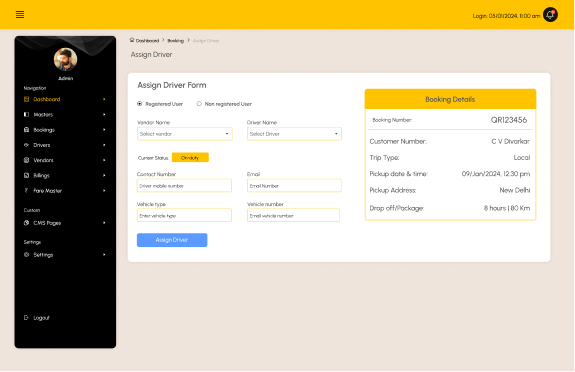Click the Vendors sidebar icon

coord(26,160)
